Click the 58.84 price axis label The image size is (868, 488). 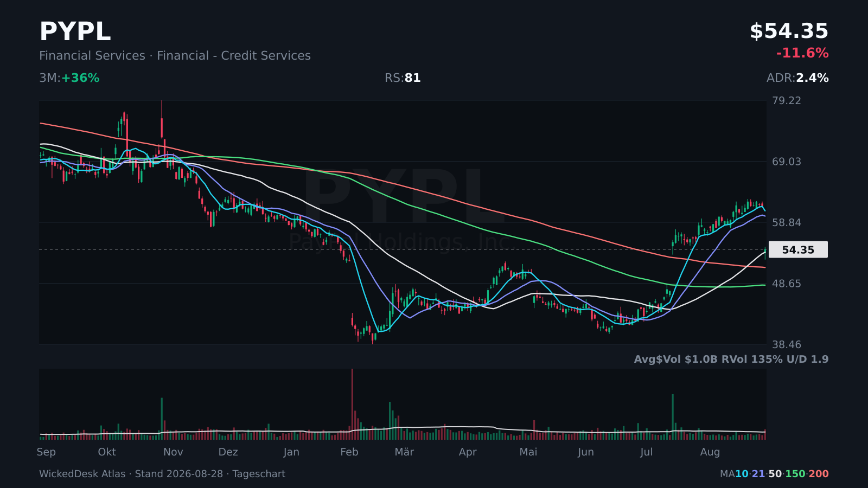[787, 223]
